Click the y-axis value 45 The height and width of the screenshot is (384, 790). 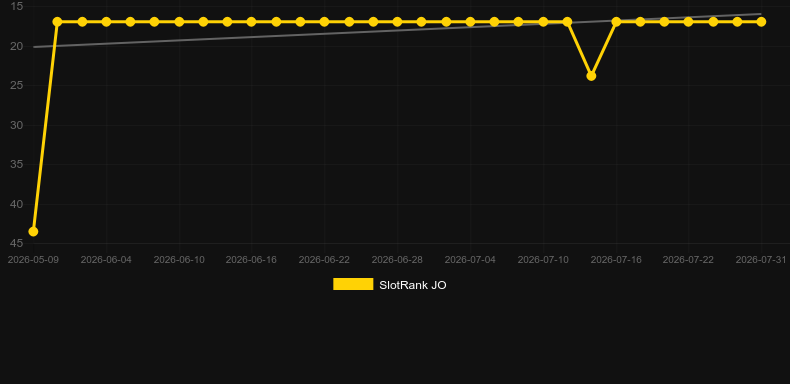tap(17, 243)
